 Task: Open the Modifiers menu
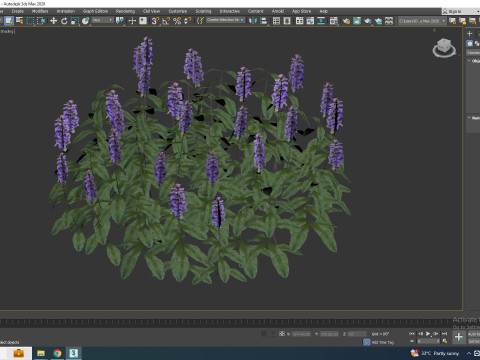40,11
